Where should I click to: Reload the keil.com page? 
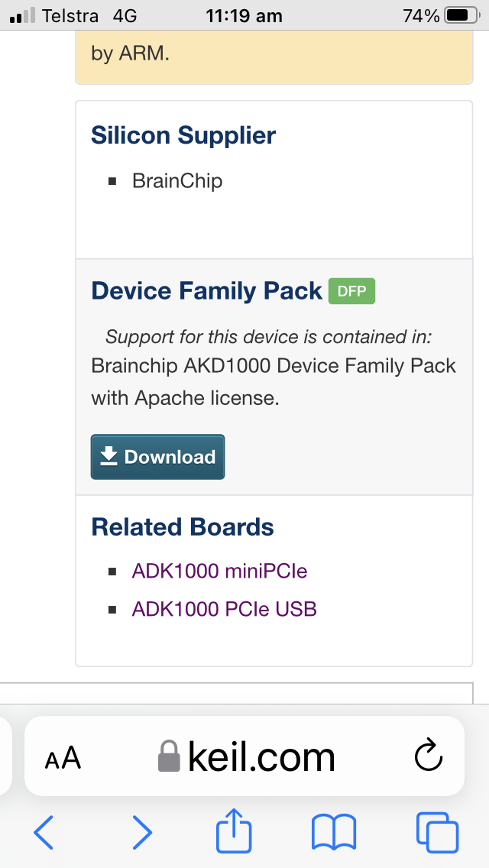click(429, 756)
